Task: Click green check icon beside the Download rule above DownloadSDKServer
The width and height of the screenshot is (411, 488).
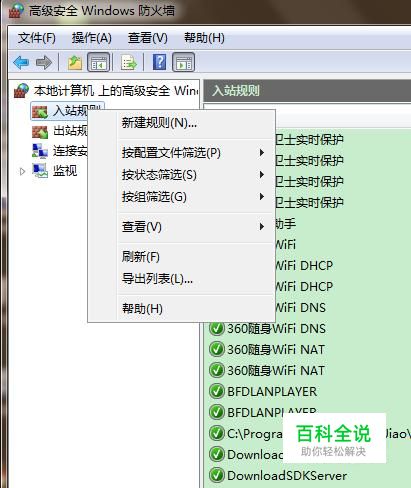Action: pos(217,455)
